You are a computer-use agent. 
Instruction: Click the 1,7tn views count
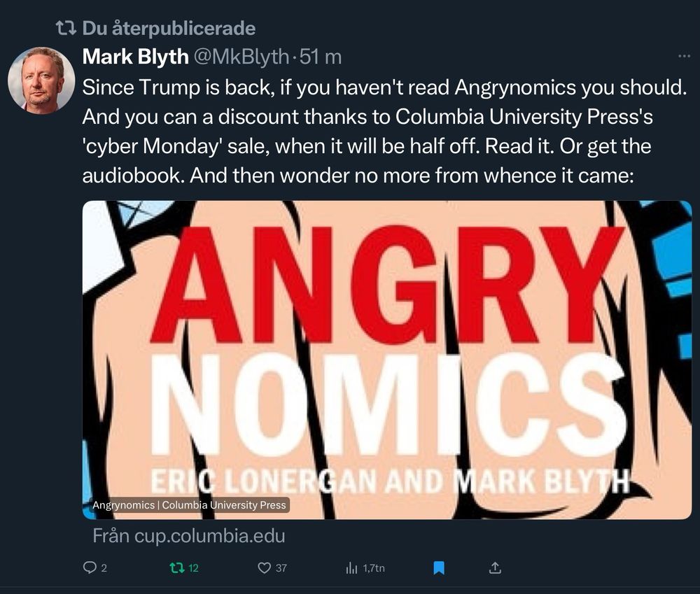(374, 568)
